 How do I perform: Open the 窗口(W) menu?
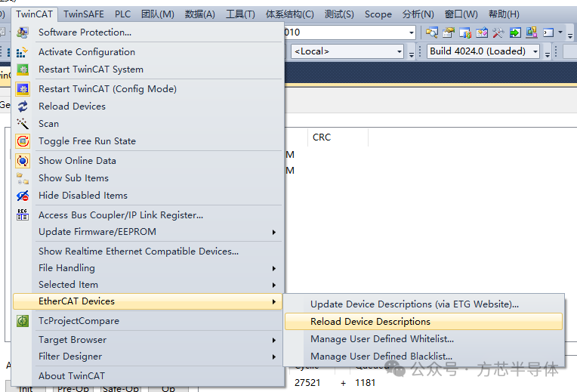[461, 14]
